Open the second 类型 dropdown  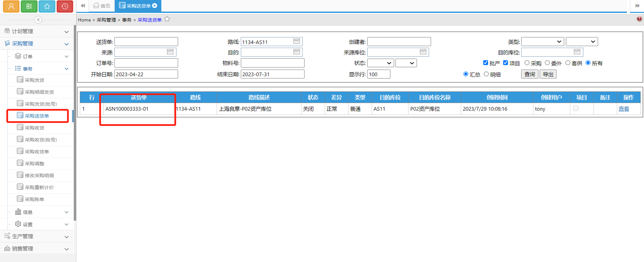(582, 42)
